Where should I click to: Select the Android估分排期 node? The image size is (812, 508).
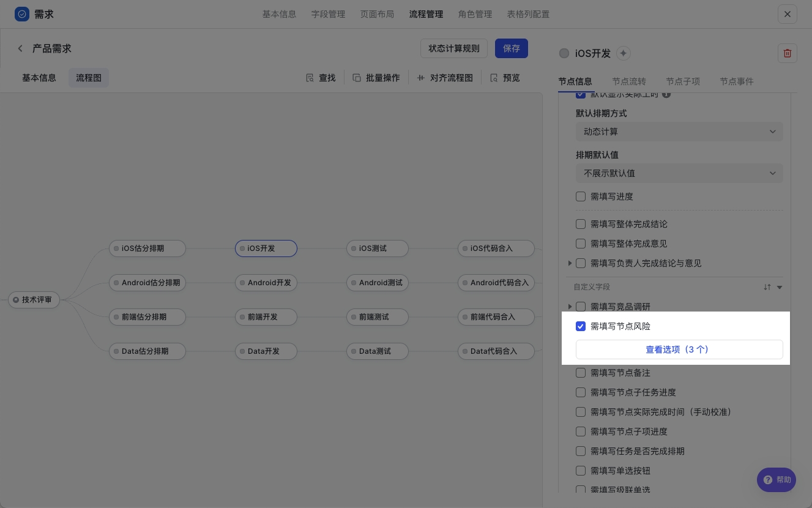tap(147, 283)
